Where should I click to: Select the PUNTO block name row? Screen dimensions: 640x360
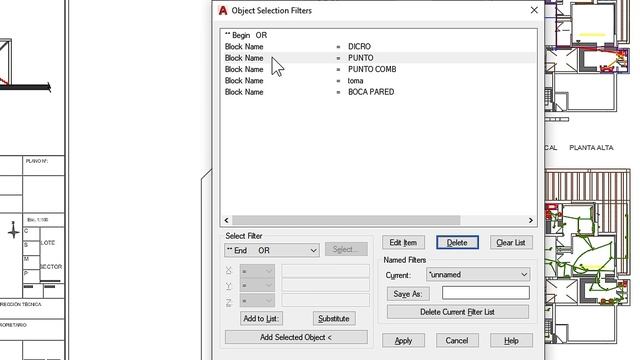(378, 58)
